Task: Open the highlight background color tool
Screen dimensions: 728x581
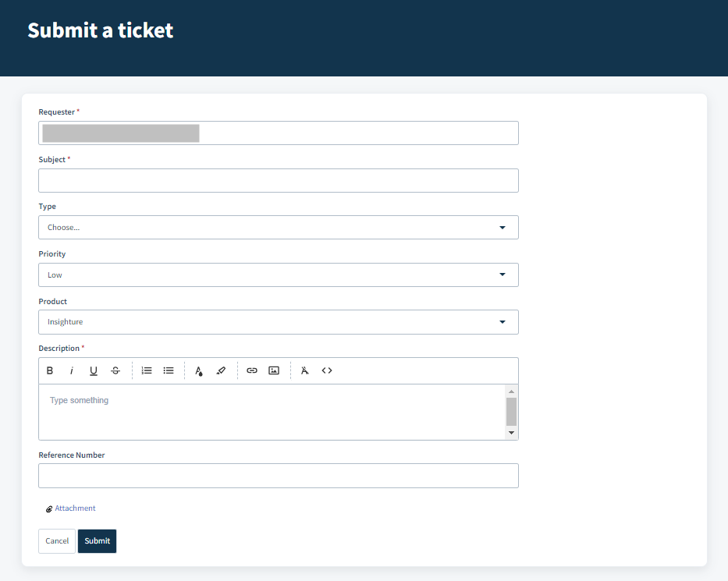Action: point(221,370)
